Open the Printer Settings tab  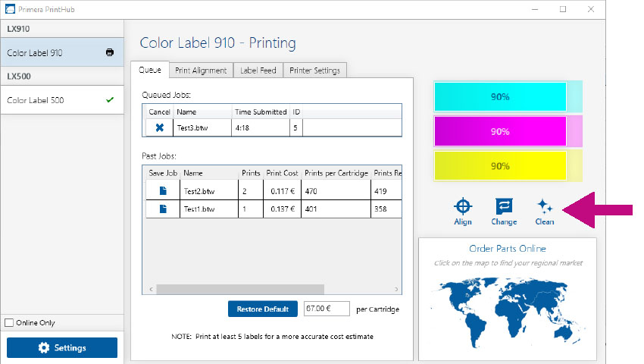pyautogui.click(x=314, y=71)
